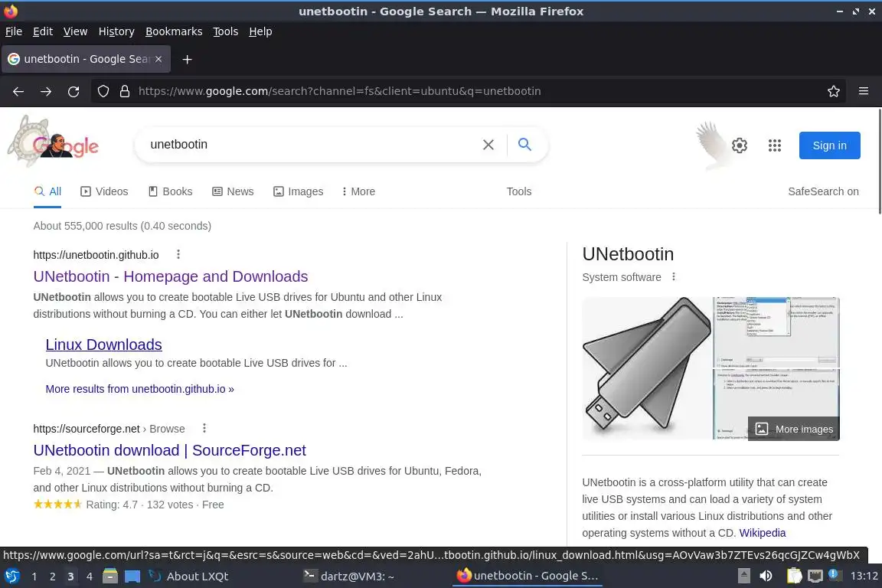Open Google settings gear icon
This screenshot has height=588, width=882.
tap(739, 145)
